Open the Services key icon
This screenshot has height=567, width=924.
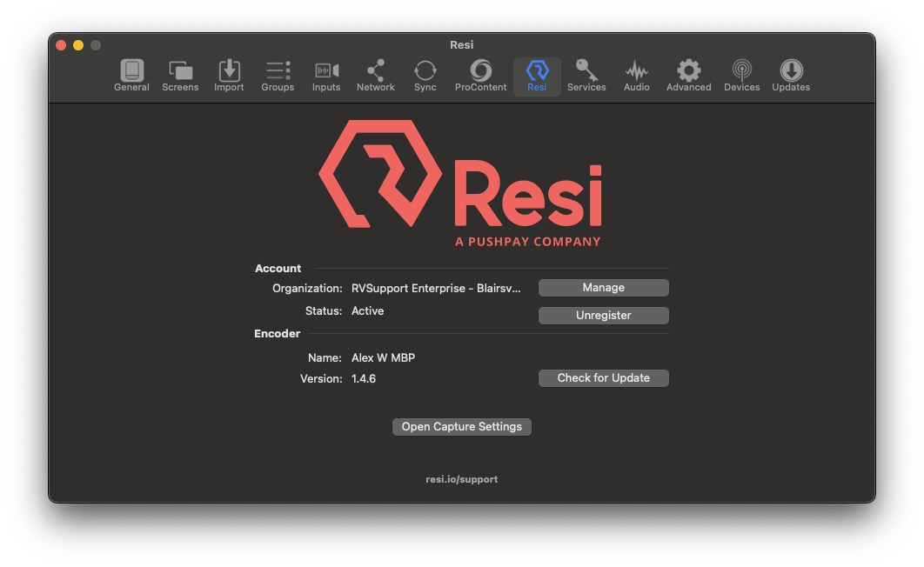[586, 76]
